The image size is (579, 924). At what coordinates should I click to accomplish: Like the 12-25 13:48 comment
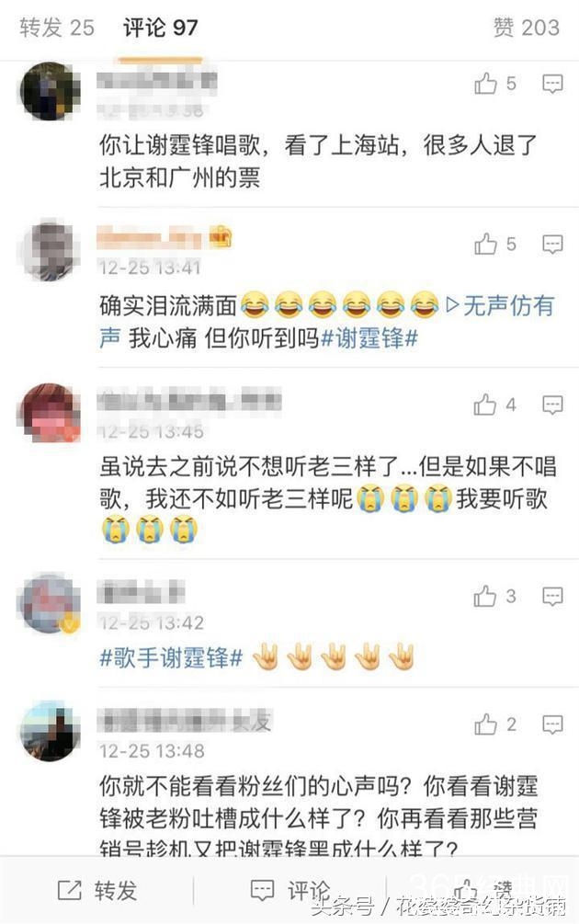[x=494, y=724]
